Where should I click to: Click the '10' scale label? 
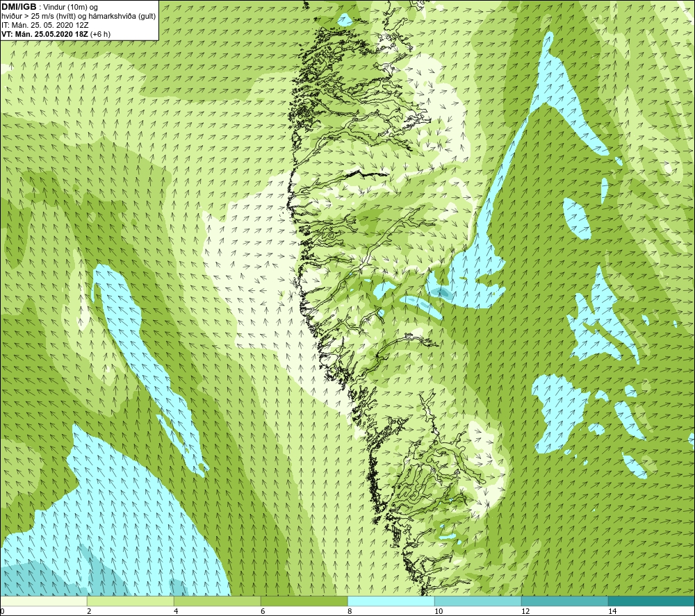439,611
